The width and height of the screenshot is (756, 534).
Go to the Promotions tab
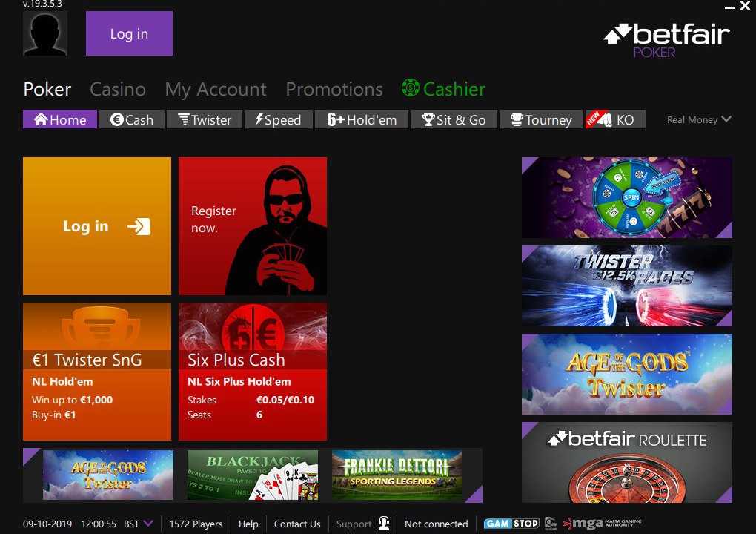click(334, 89)
